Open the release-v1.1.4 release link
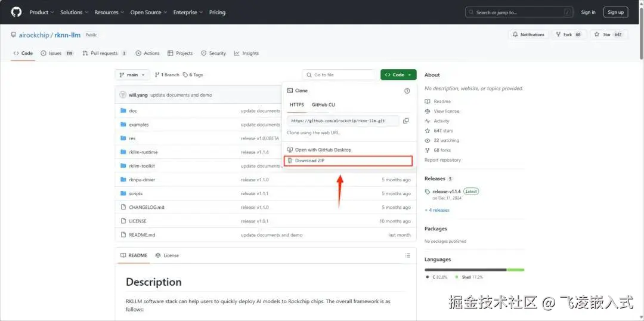The width and height of the screenshot is (644, 321). (x=447, y=192)
